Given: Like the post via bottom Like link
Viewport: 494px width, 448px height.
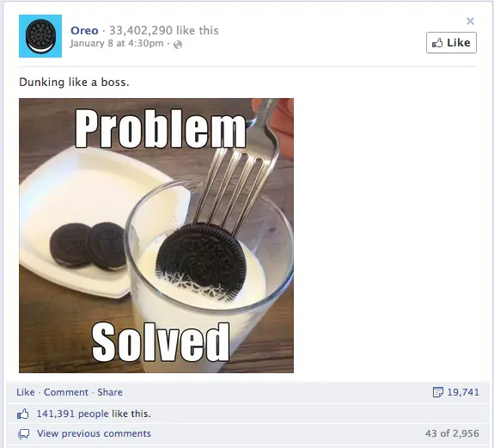Looking at the screenshot, I should pyautogui.click(x=26, y=392).
